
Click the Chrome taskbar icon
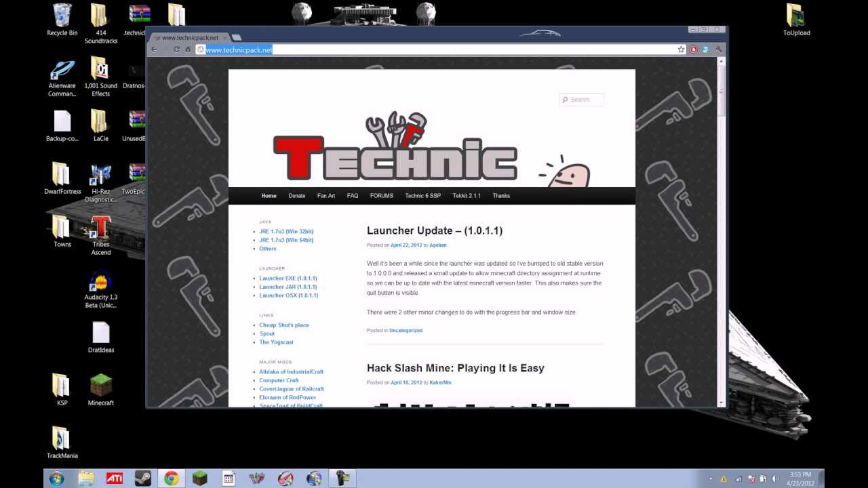coord(172,479)
